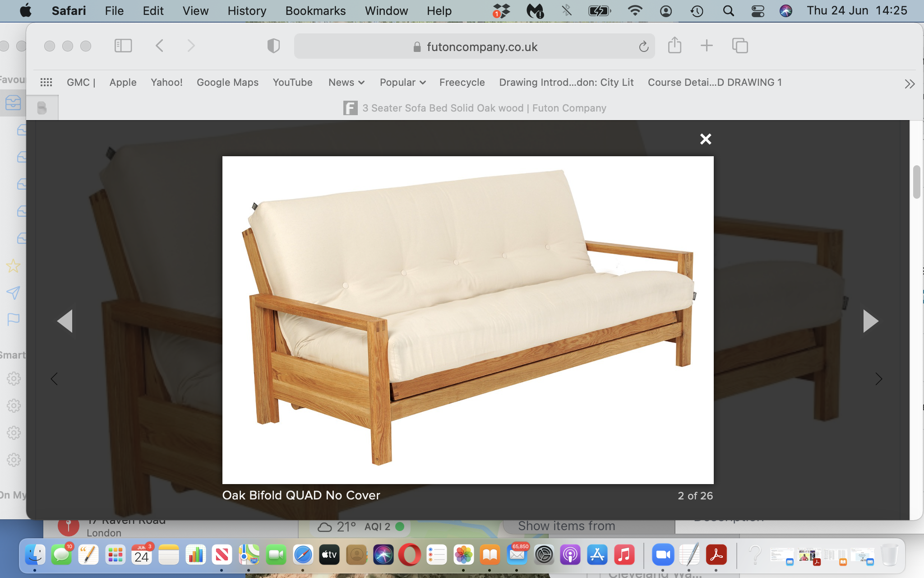
Task: Open the Bookmarks menu
Action: [x=315, y=10]
